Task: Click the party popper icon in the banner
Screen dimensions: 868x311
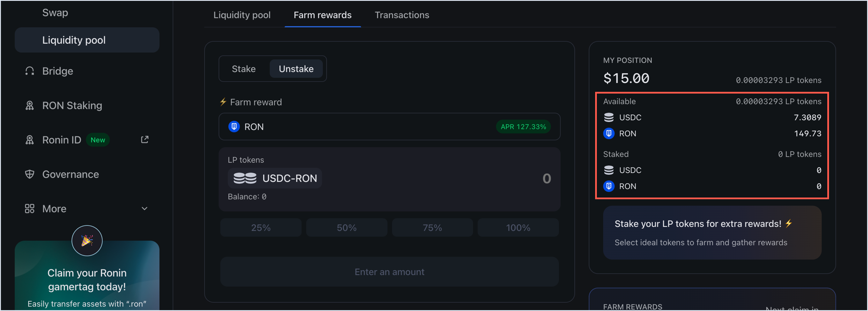Action: tap(87, 241)
